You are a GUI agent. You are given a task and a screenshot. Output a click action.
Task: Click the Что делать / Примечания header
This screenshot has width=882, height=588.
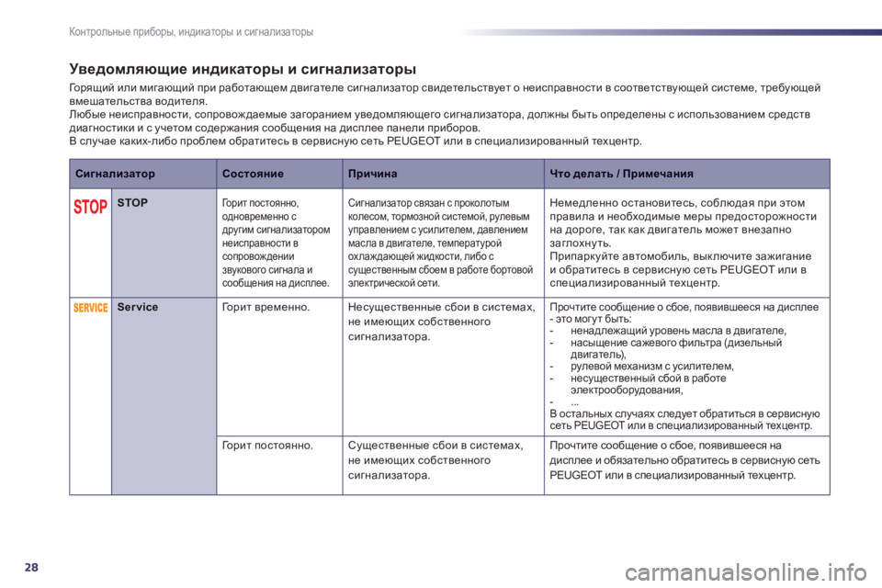pyautogui.click(x=620, y=173)
